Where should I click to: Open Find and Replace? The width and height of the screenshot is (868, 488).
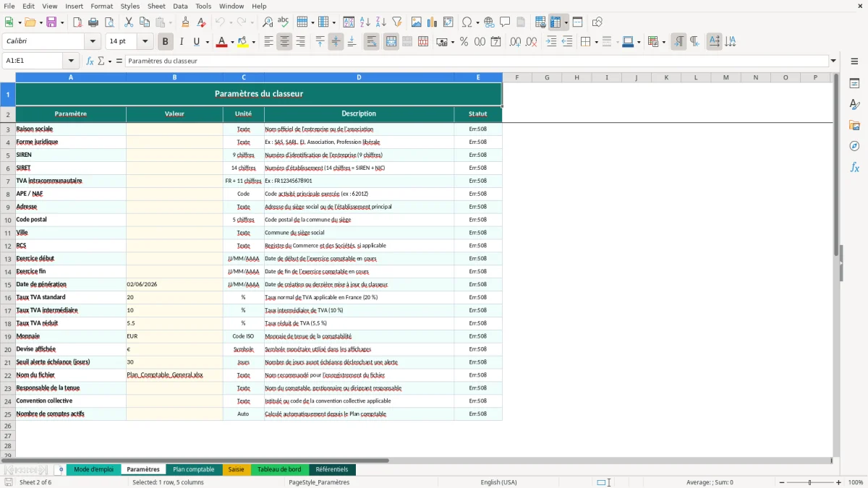coord(268,22)
